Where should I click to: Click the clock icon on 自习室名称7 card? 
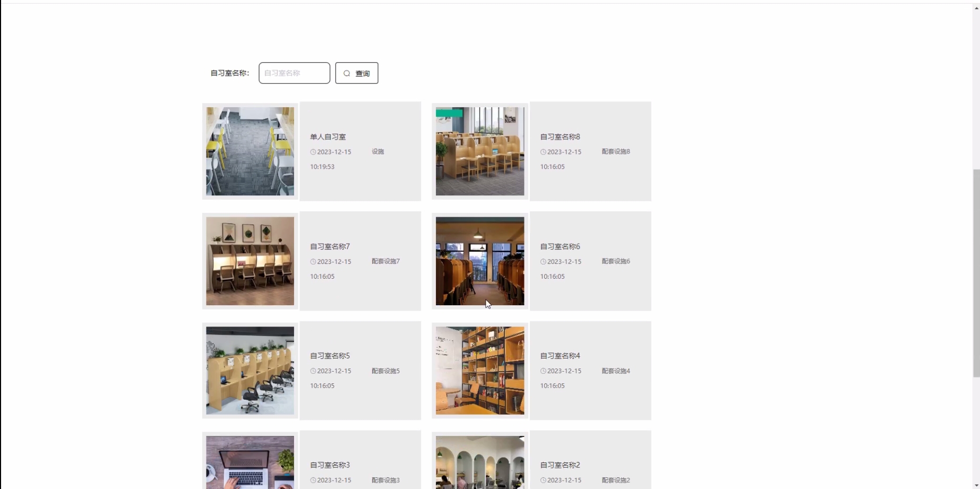click(313, 261)
